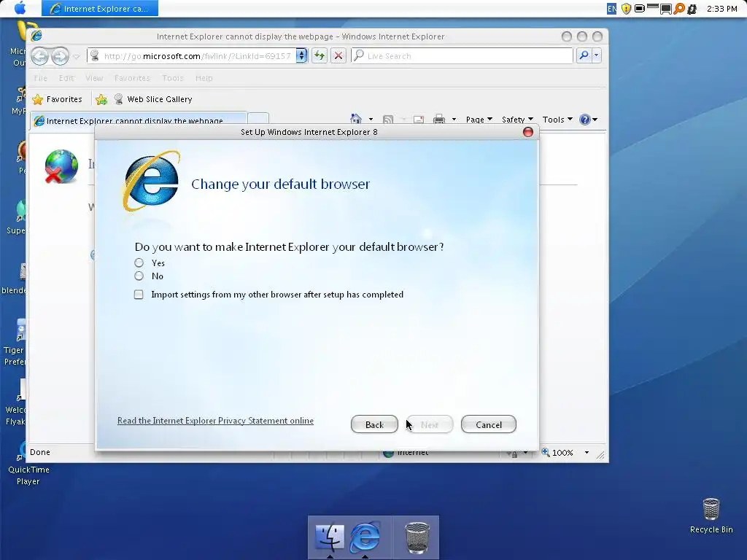The image size is (747, 560).
Task: Expand the zoom level dropdown arrow
Action: (x=587, y=453)
